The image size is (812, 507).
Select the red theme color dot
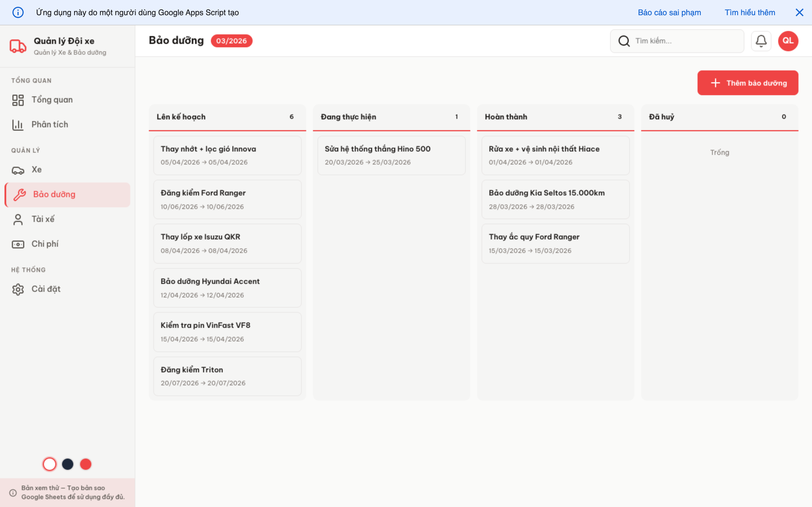tap(85, 464)
